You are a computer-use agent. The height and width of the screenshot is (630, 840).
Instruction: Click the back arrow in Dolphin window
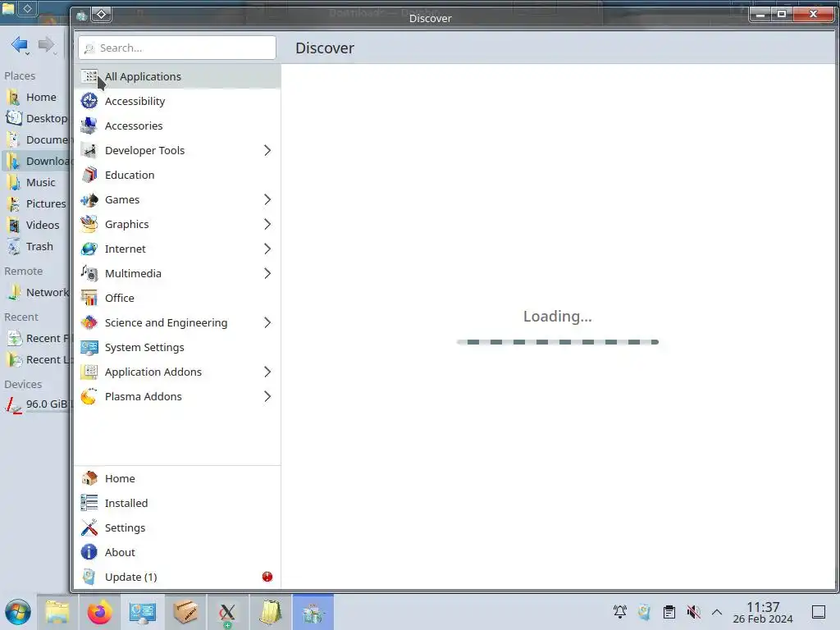click(20, 45)
